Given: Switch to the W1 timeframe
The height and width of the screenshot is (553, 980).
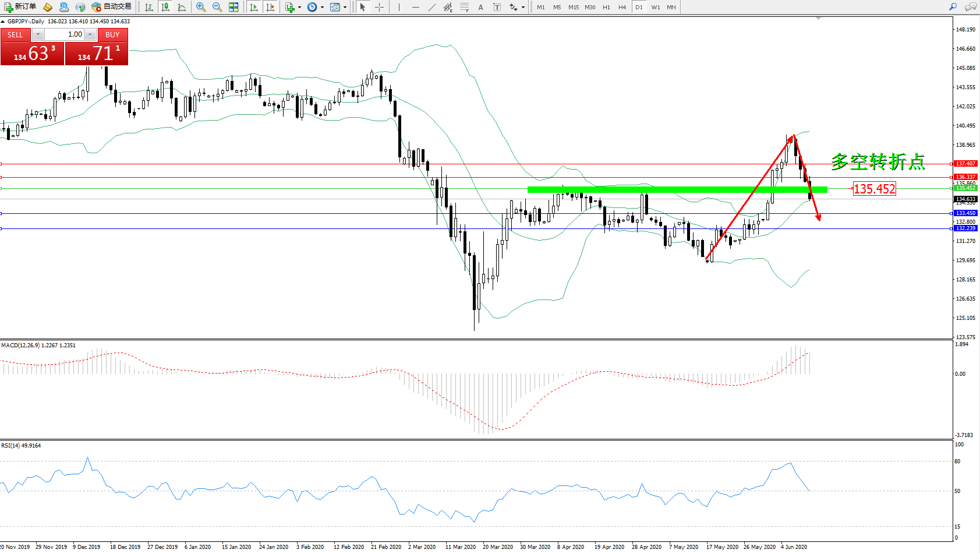Looking at the screenshot, I should point(656,7).
